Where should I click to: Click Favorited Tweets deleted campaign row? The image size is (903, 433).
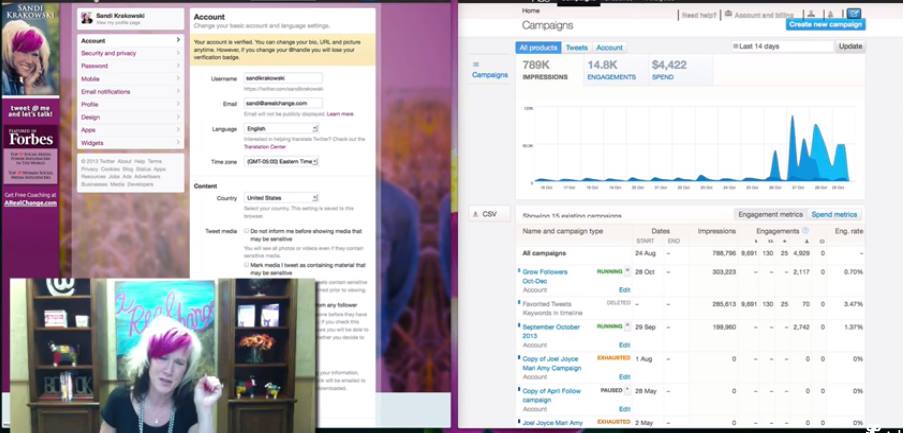click(x=691, y=307)
